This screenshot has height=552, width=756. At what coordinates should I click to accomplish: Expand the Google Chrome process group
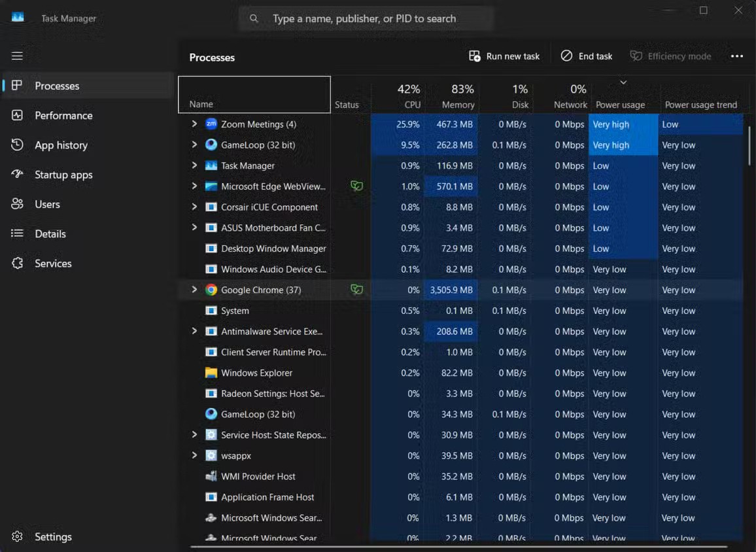[194, 290]
